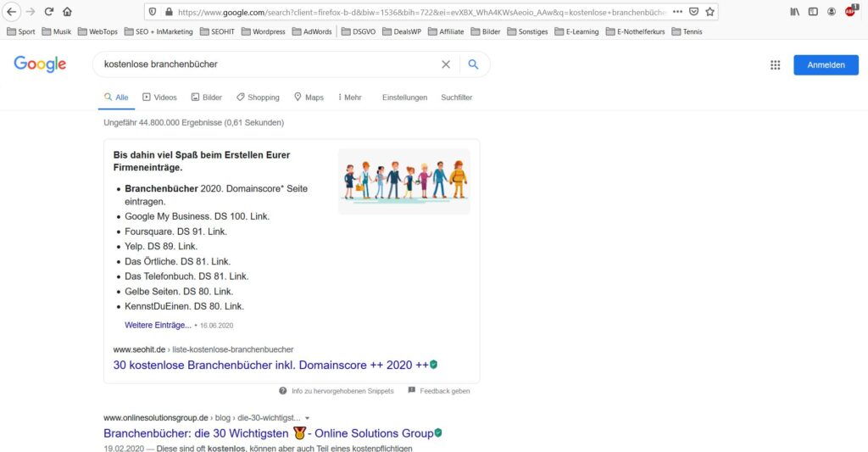The image size is (868, 452).
Task: Expand arrow next to onlinesolutionsgroup.de URL
Action: [307, 418]
